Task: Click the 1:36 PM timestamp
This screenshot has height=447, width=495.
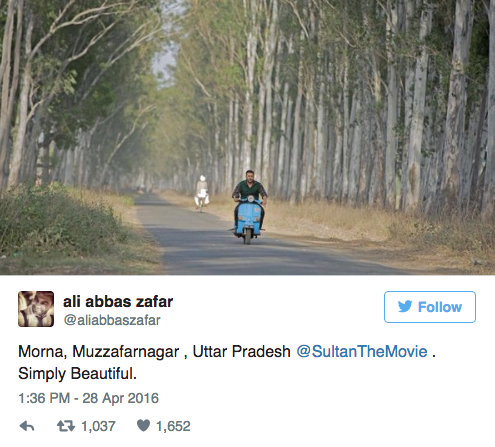Action: point(44,398)
